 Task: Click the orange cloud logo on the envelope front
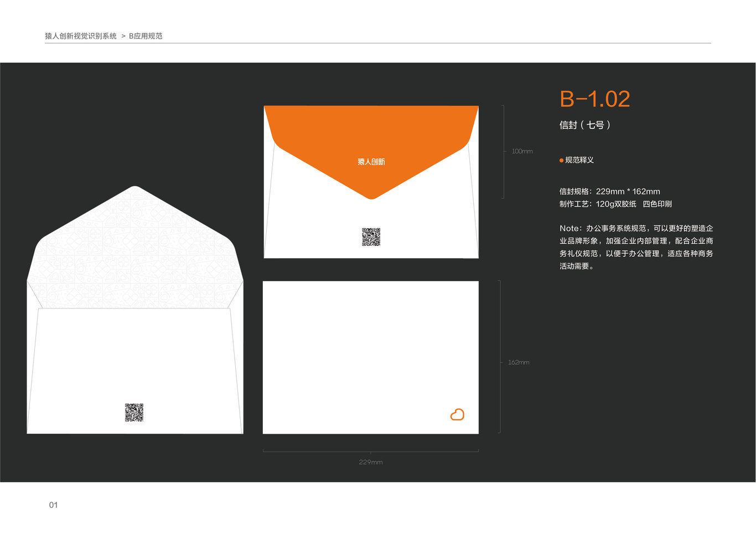[457, 414]
